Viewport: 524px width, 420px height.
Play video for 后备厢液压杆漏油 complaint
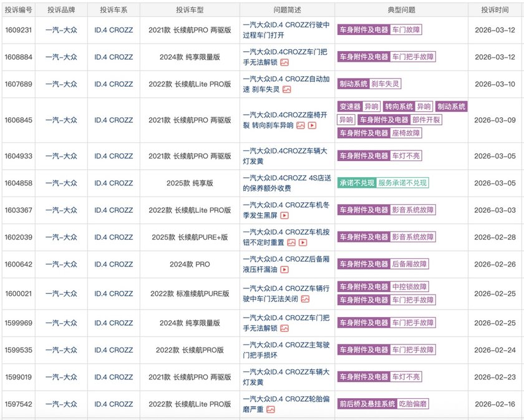coord(284,270)
